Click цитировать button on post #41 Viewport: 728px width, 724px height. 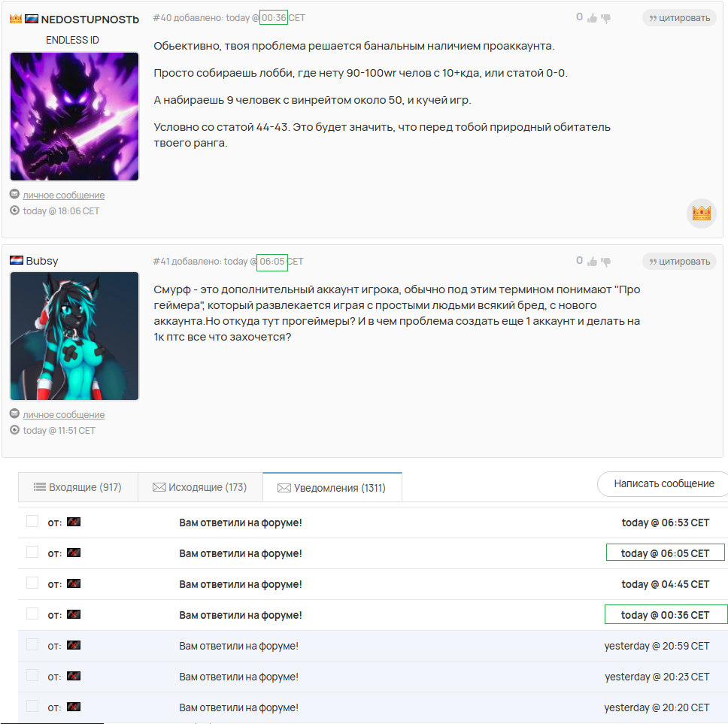click(679, 262)
